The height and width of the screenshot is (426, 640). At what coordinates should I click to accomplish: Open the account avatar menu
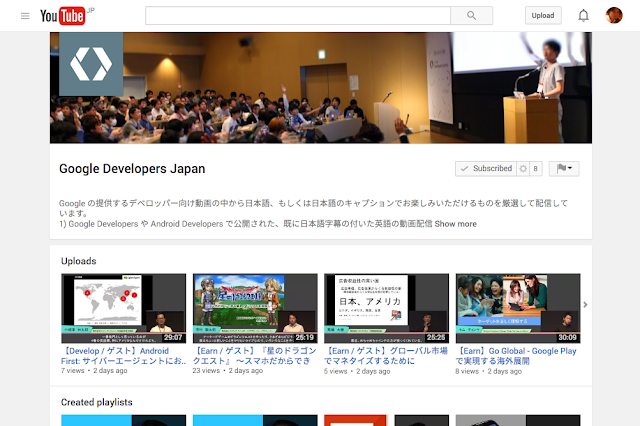(x=614, y=16)
